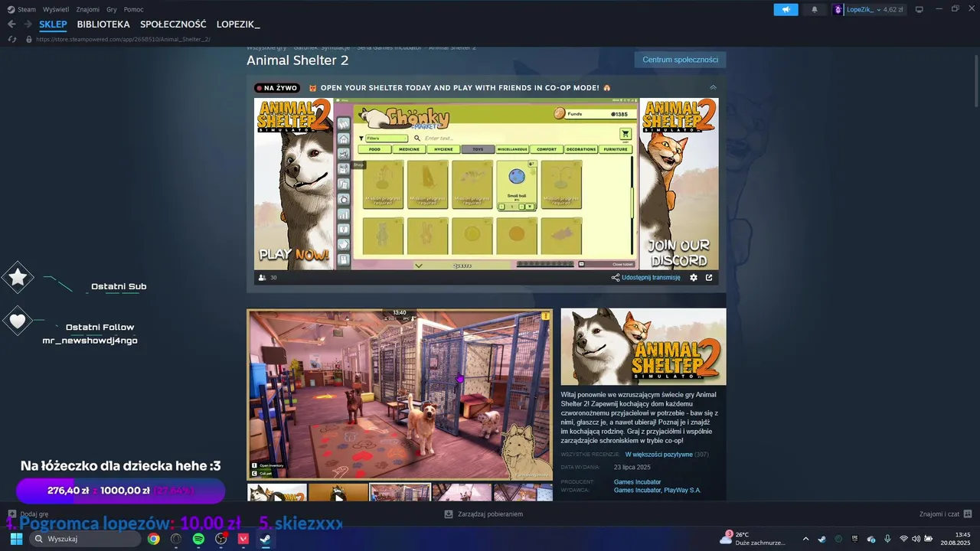The image size is (980, 551).
Task: Select the fifth screenshot thumbnail
Action: click(523, 493)
